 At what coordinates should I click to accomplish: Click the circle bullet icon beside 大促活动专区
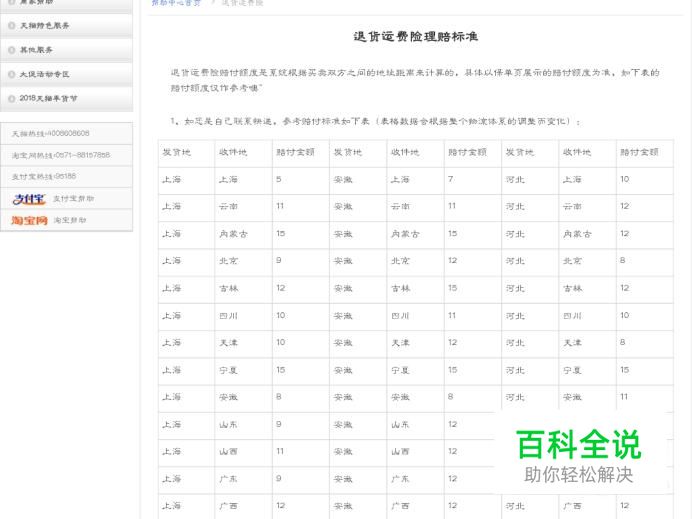11,74
